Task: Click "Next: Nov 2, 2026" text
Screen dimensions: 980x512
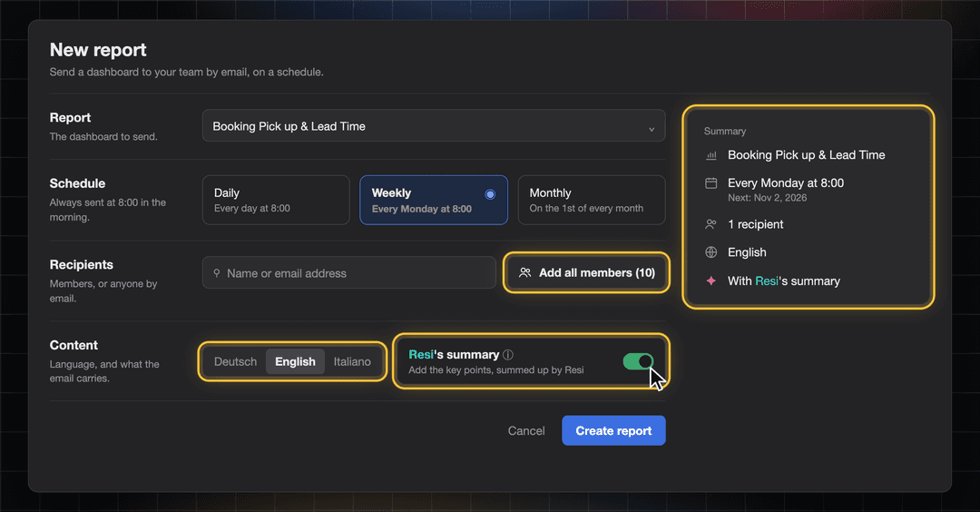Action: click(767, 198)
